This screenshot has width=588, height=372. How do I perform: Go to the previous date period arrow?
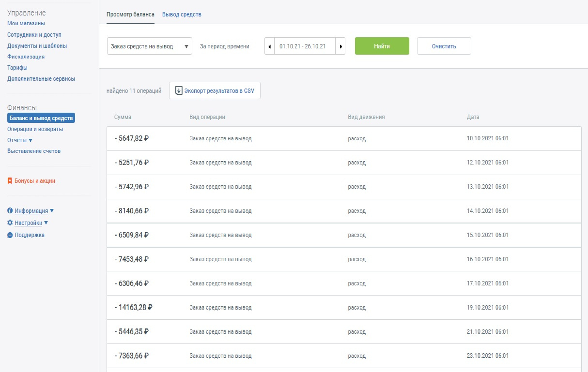coord(269,46)
